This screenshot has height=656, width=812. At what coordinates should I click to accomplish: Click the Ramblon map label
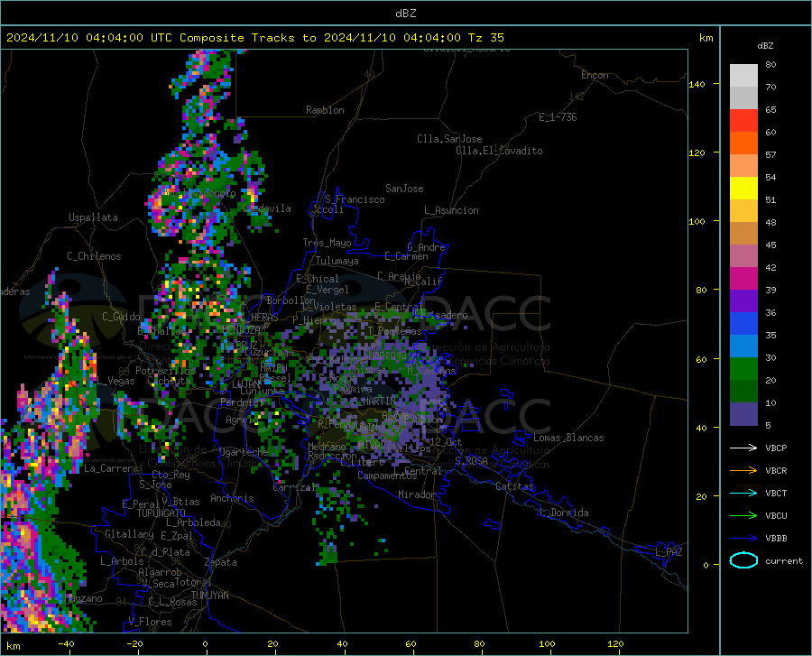(x=325, y=110)
